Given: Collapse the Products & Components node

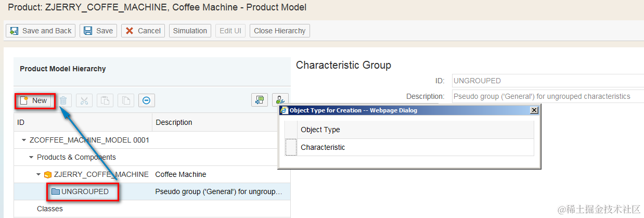Looking at the screenshot, I should (31, 157).
